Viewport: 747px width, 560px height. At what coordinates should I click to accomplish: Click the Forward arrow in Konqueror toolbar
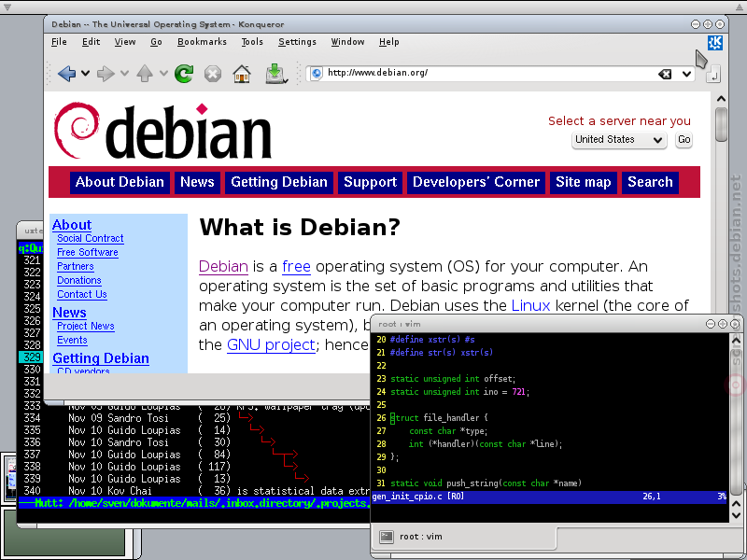tap(106, 74)
